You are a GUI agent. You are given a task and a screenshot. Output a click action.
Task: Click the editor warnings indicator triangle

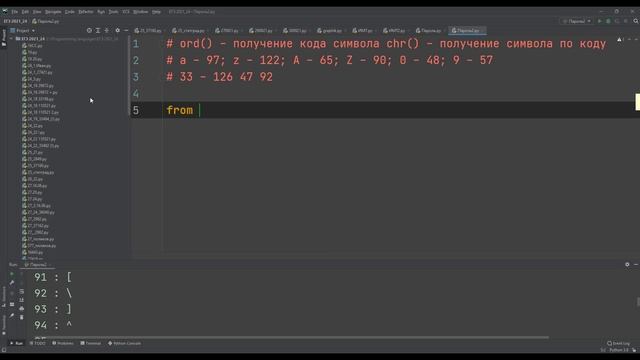620,40
